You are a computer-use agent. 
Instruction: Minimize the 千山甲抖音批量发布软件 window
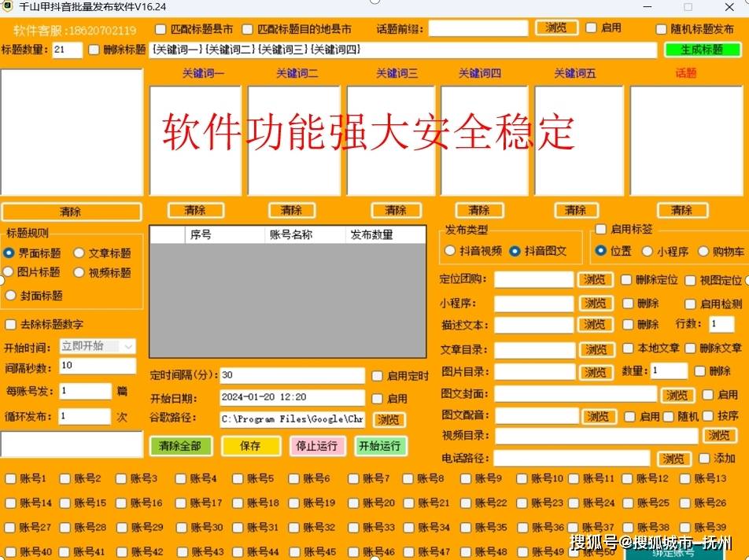(x=648, y=6)
